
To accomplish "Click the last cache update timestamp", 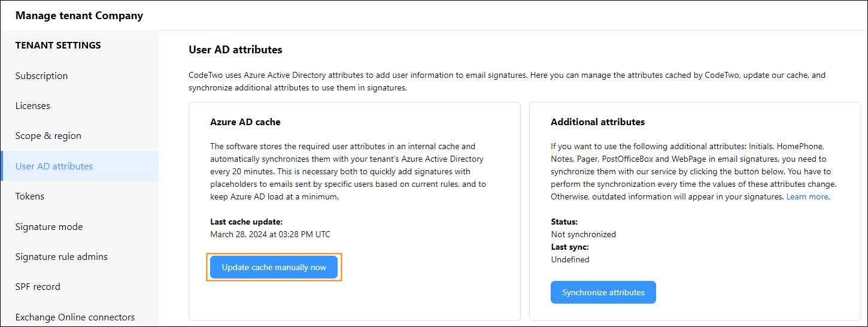I will (270, 234).
